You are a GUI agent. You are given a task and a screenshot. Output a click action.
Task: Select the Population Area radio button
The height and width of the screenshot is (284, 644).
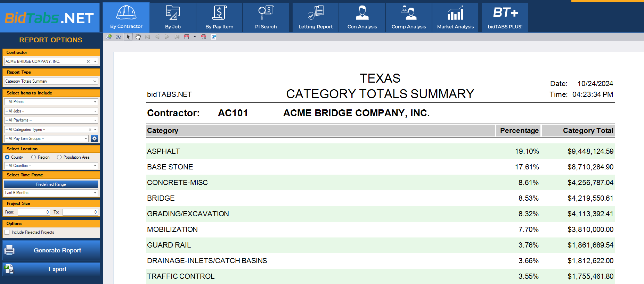pyautogui.click(x=59, y=157)
